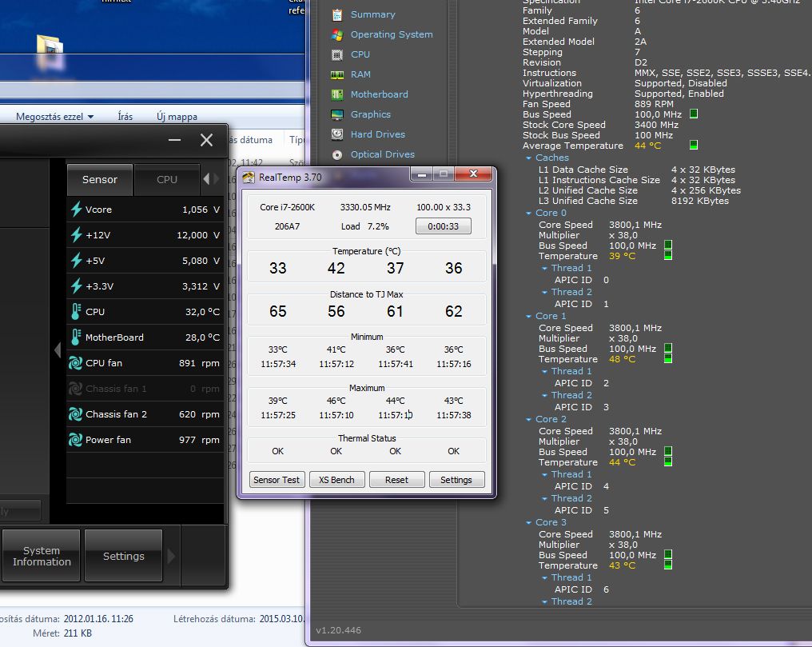Click Írás in the Explorer toolbar

(125, 117)
